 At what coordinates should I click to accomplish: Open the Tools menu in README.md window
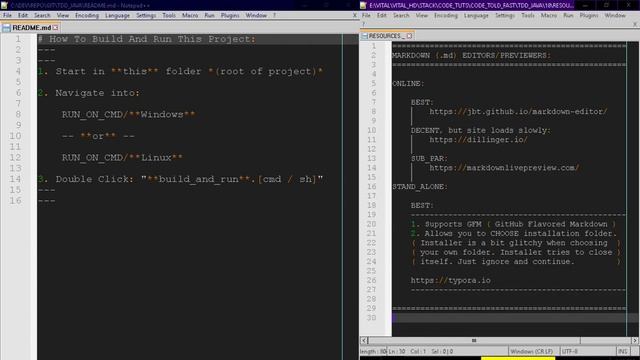pyautogui.click(x=169, y=15)
